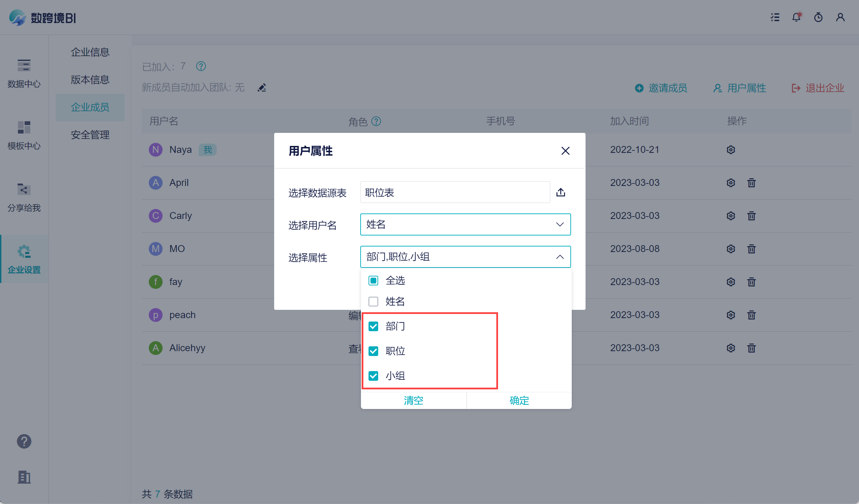859x504 pixels.
Task: Open 安全管理 menu item
Action: click(90, 135)
